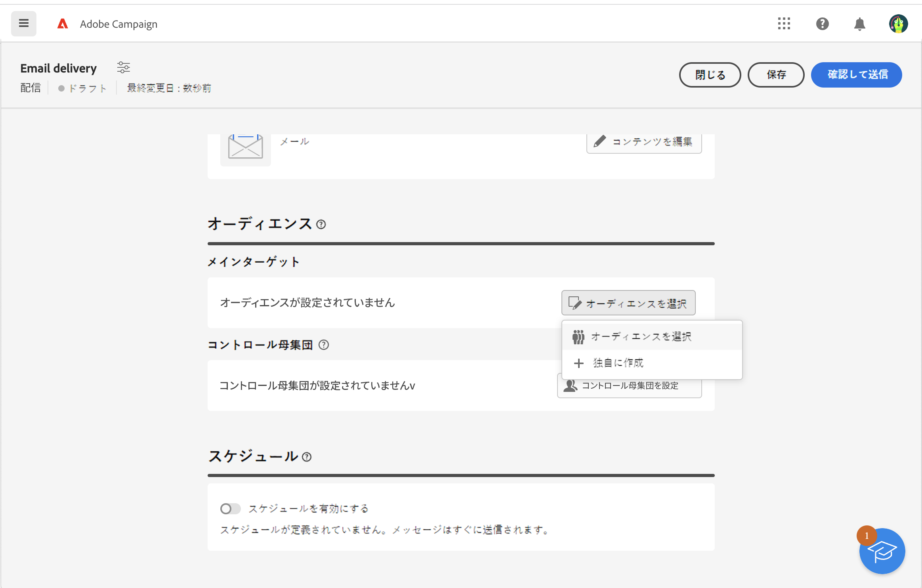This screenshot has height=588, width=922.
Task: Open the learning graduation cap widget
Action: [x=882, y=551]
